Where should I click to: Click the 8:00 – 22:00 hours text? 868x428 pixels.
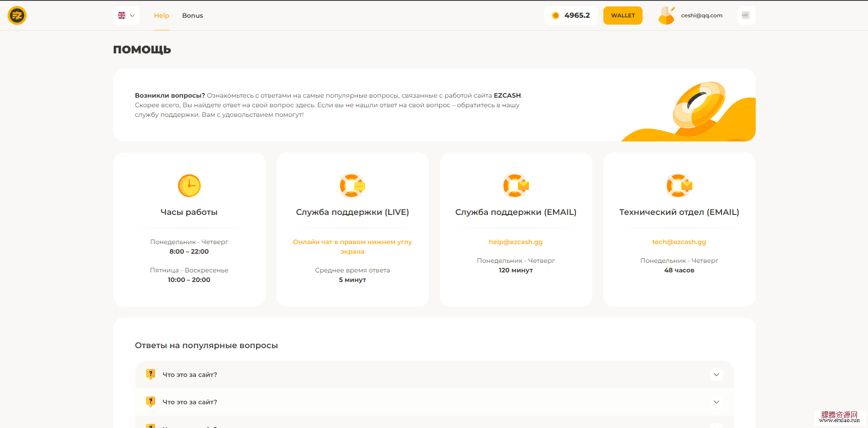pyautogui.click(x=189, y=251)
